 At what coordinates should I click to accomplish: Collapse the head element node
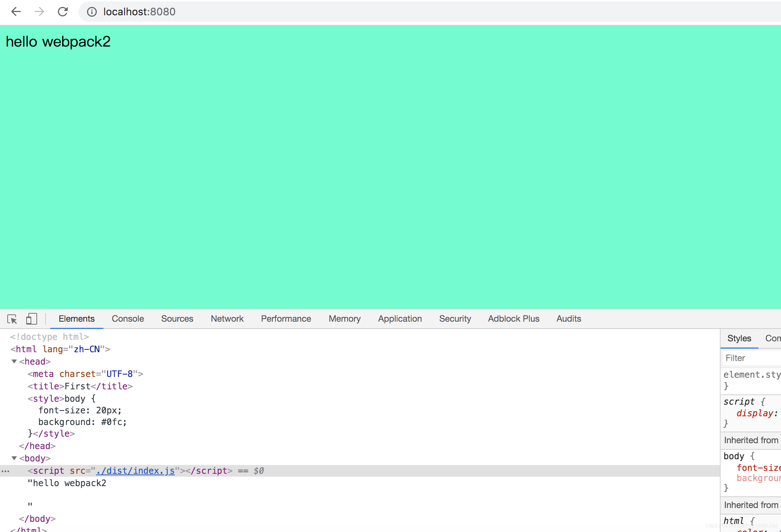pyautogui.click(x=14, y=361)
